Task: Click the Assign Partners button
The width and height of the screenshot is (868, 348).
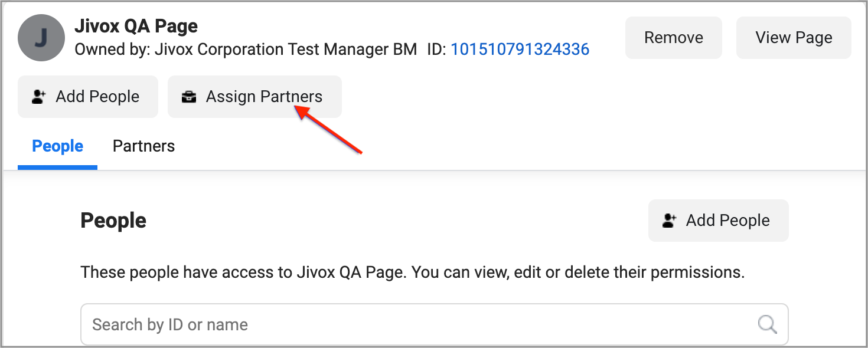Action: click(254, 97)
